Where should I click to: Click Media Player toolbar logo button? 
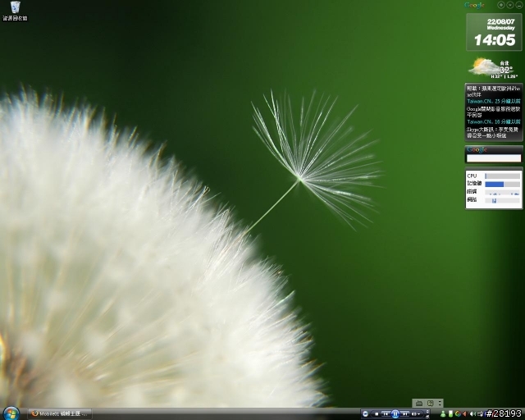click(365, 414)
